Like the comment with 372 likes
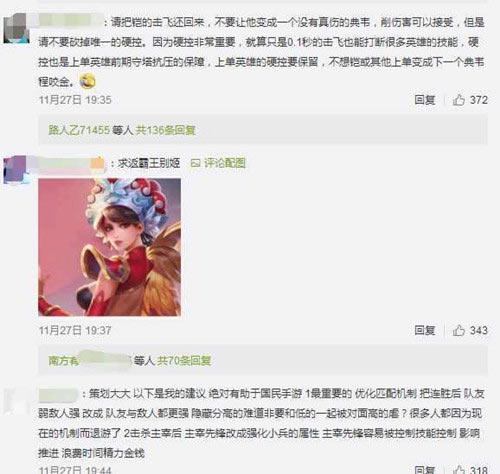Screen dimensions: 500x474 [x=470, y=100]
